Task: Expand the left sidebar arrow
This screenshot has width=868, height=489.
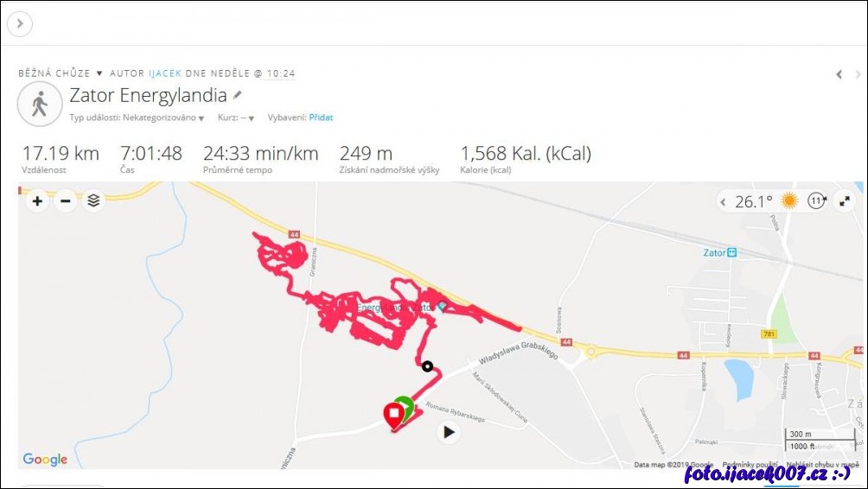Action: [19, 23]
